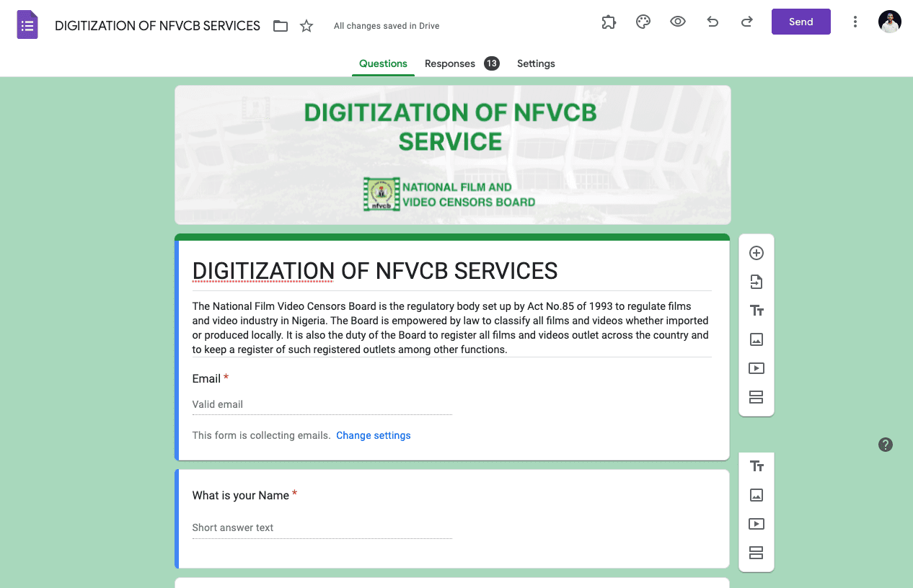Star this form
Image resolution: width=913 pixels, height=588 pixels.
tap(306, 26)
